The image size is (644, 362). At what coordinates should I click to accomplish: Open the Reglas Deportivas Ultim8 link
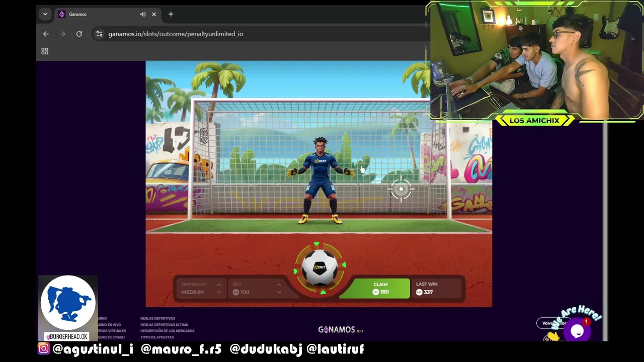tap(164, 325)
